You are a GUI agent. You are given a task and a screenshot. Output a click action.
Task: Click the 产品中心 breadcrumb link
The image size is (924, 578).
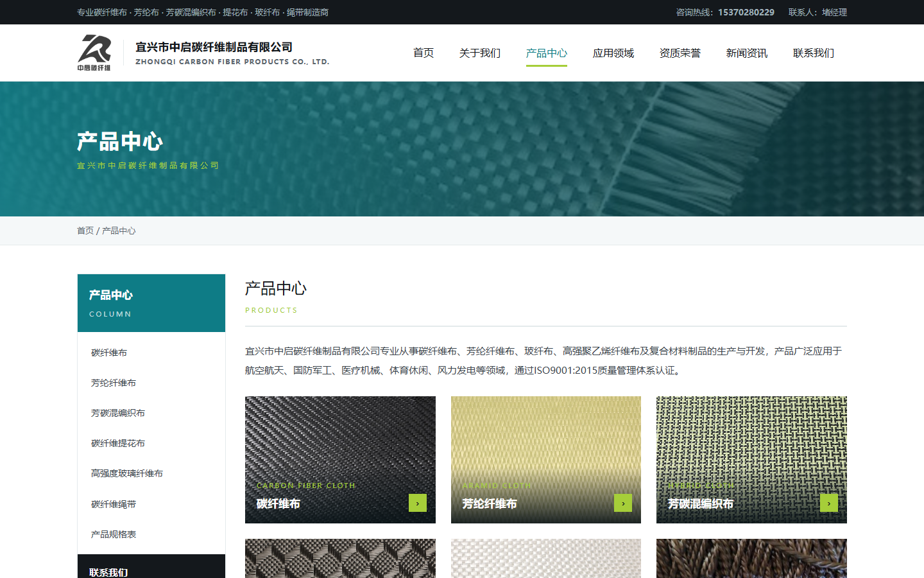click(x=119, y=231)
